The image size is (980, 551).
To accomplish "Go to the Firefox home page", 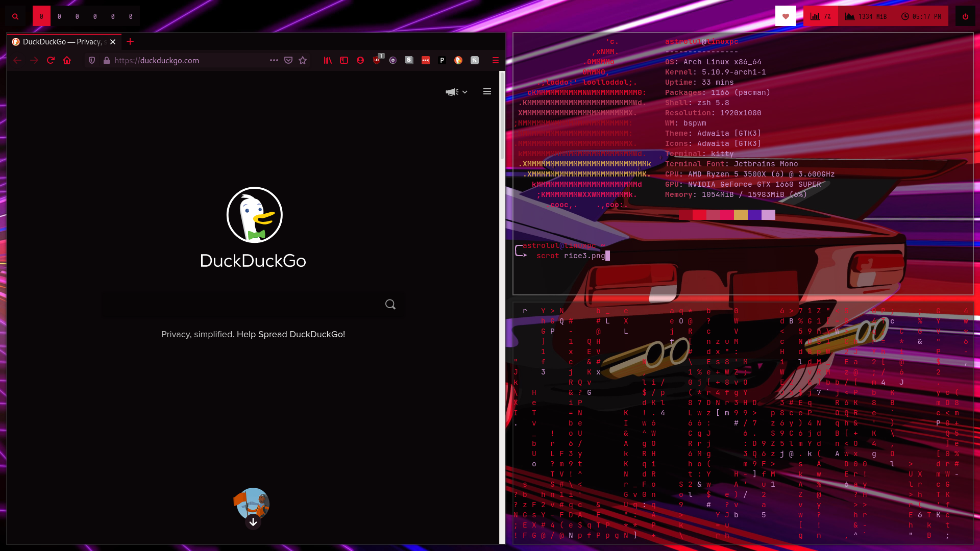I will [67, 60].
